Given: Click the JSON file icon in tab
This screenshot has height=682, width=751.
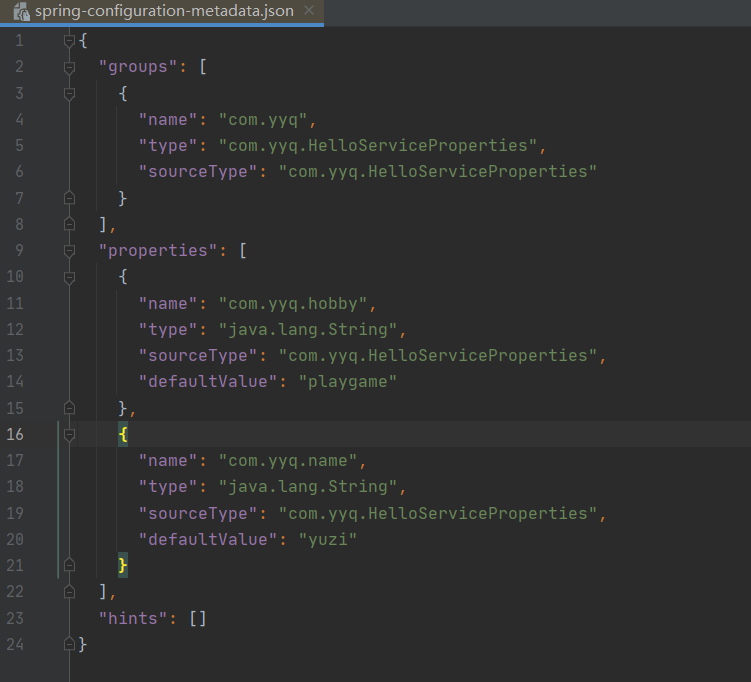Looking at the screenshot, I should 21,11.
